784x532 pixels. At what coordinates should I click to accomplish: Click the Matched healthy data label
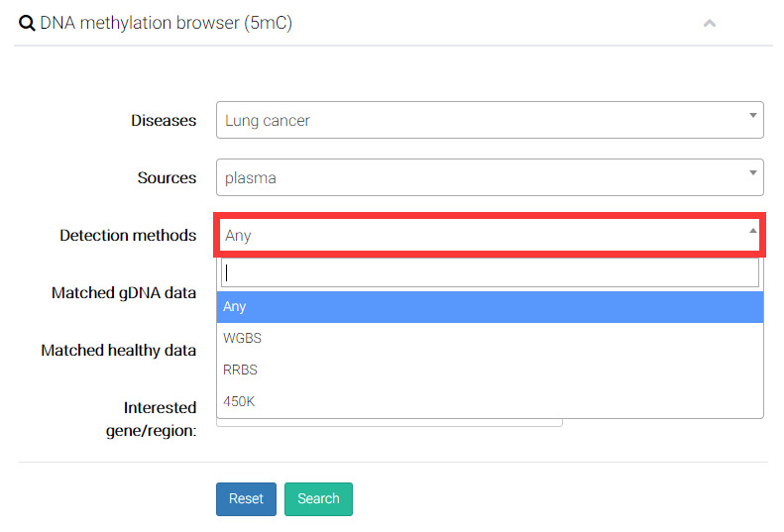point(118,351)
